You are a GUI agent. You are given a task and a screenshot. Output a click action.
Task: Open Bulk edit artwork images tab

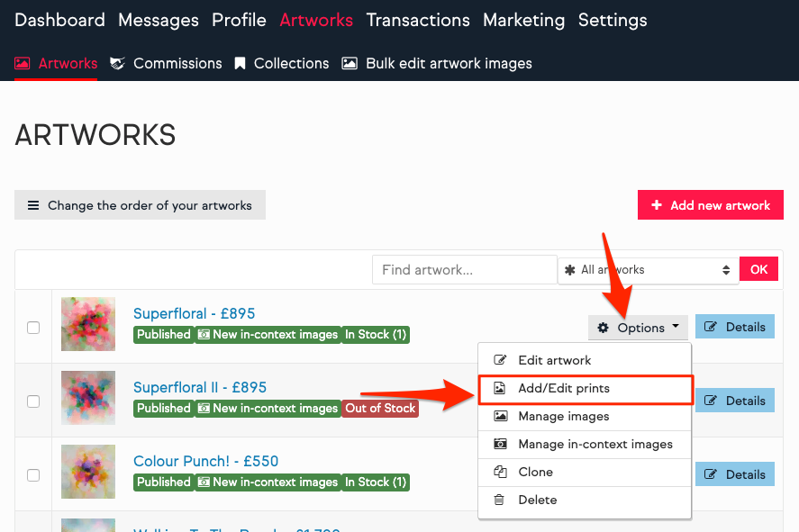(x=437, y=63)
